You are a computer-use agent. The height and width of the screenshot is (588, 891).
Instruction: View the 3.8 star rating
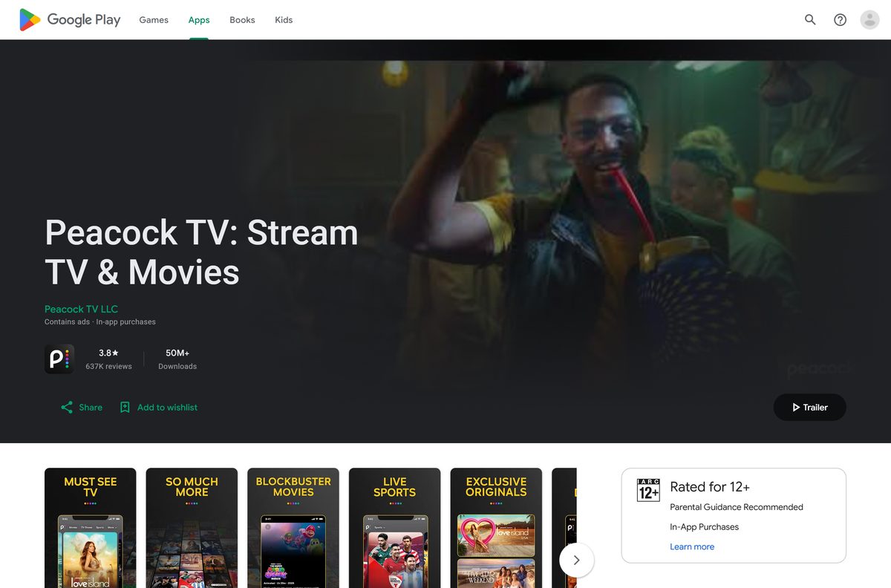[x=108, y=353]
